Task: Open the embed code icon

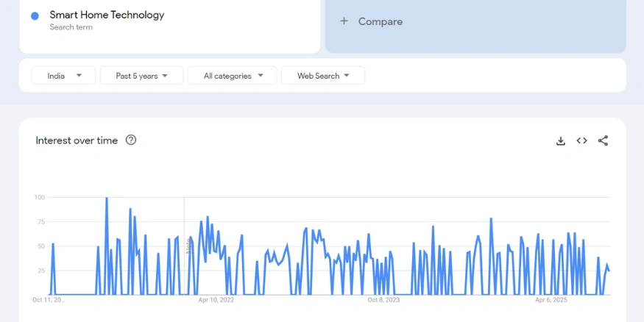Action: 581,140
